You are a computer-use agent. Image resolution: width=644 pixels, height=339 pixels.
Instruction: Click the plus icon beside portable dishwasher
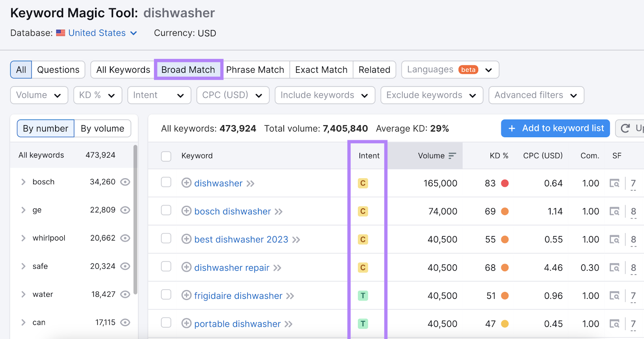[x=186, y=323]
